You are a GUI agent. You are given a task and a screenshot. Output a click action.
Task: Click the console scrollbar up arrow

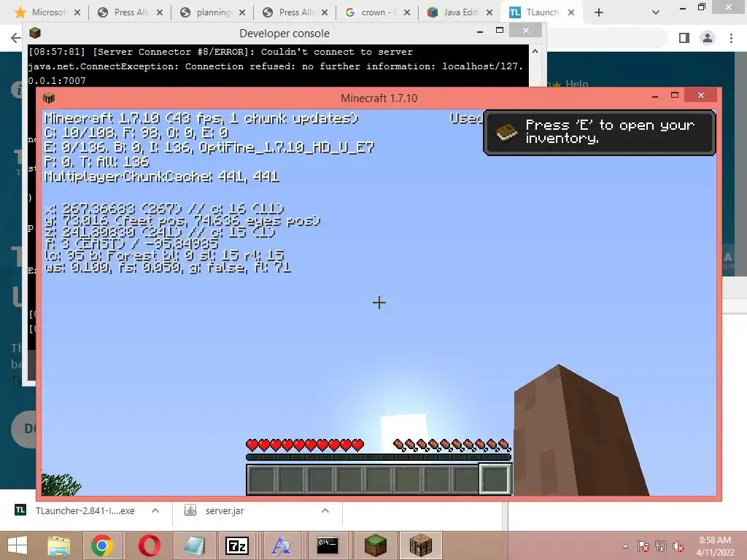535,51
